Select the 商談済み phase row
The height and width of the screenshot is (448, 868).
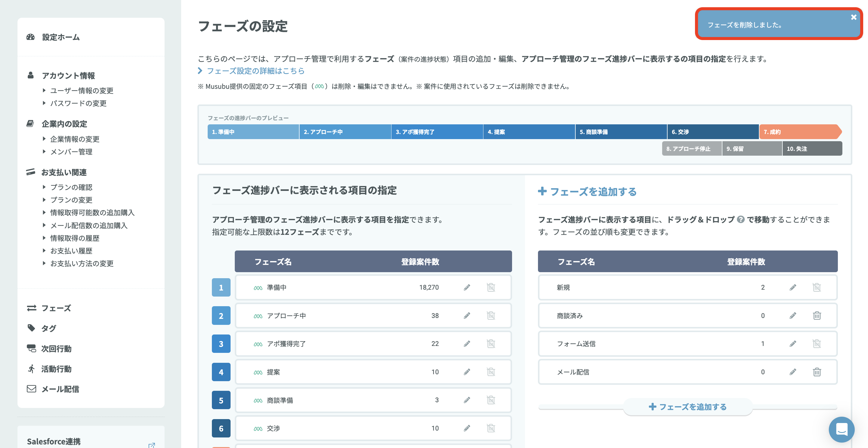688,316
